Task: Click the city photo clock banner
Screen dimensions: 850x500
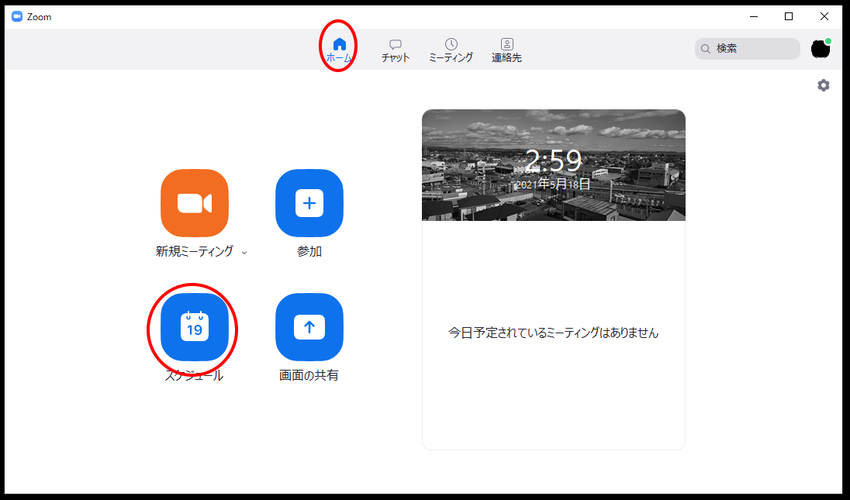Action: tap(553, 165)
